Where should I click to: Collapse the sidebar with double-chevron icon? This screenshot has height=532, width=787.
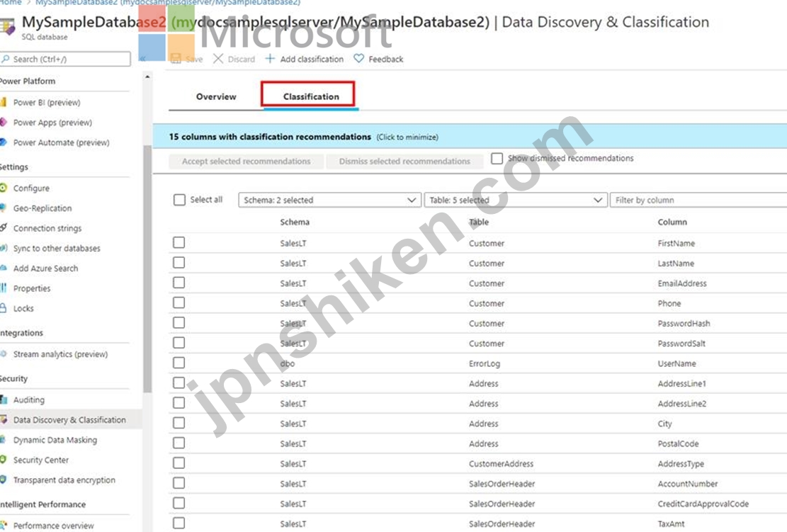(142, 59)
